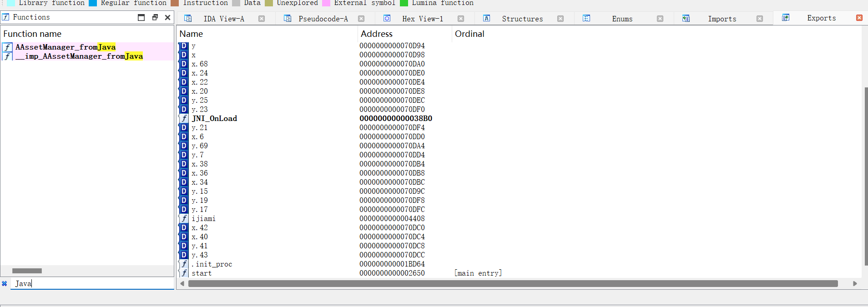868x307 pixels.
Task: Select export row x.42
Action: coord(519,227)
